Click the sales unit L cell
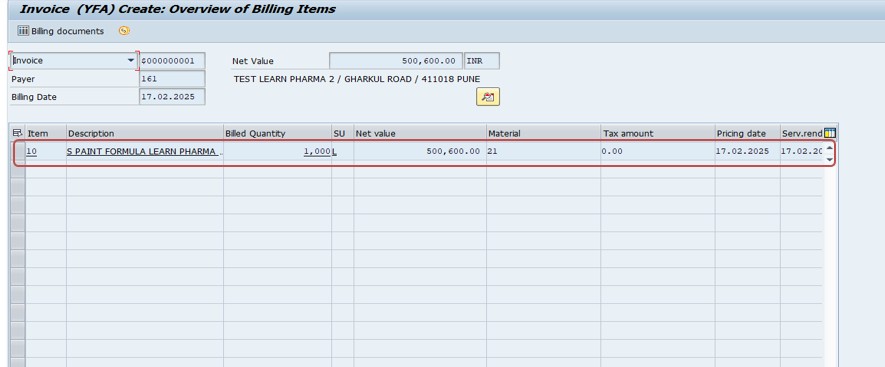The width and height of the screenshot is (885, 367). click(x=343, y=151)
